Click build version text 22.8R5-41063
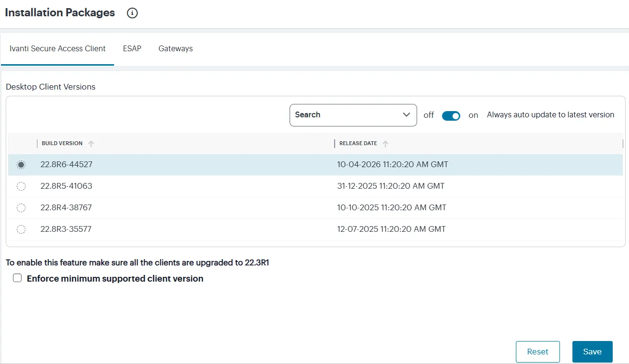 coord(66,186)
